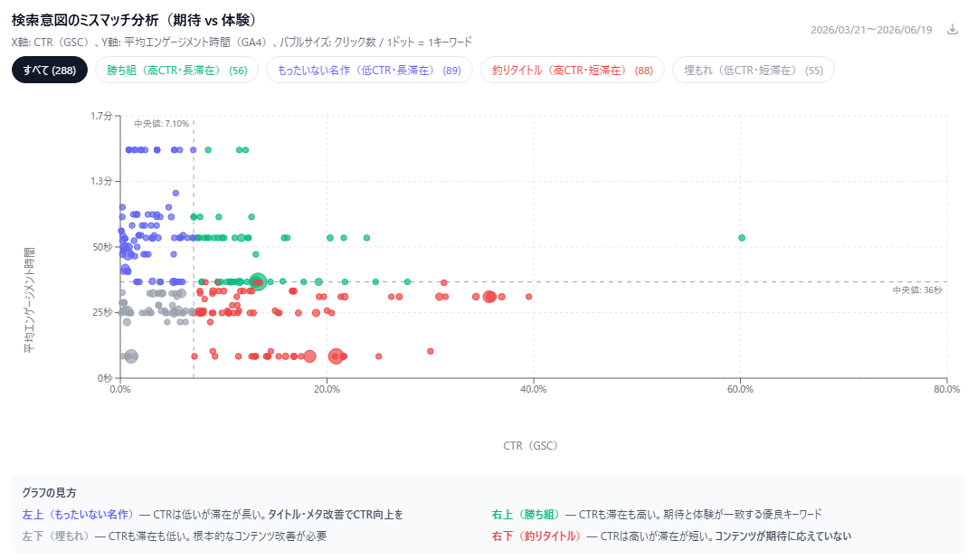This screenshot has height=560, width=977.
Task: Filter by 釣りタイトル(高CTR・短滞在) (88)
Action: (573, 71)
